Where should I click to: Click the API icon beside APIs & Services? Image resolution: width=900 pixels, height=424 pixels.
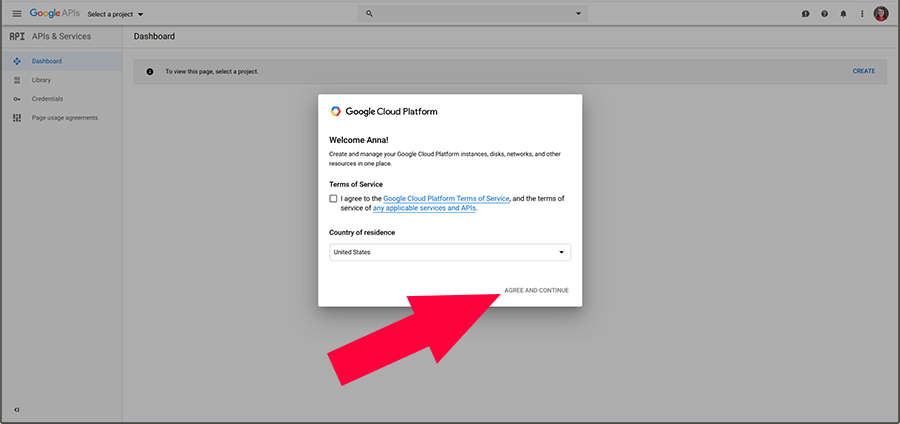pos(17,36)
